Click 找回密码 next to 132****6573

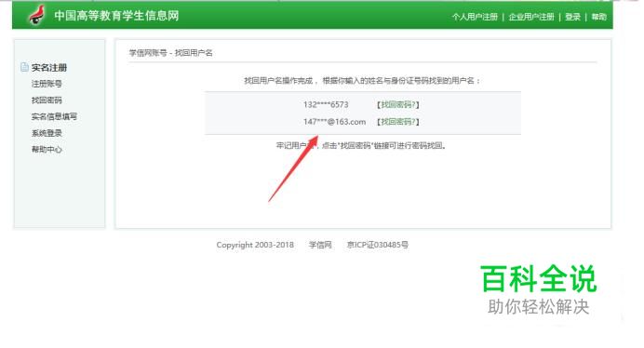[398, 105]
